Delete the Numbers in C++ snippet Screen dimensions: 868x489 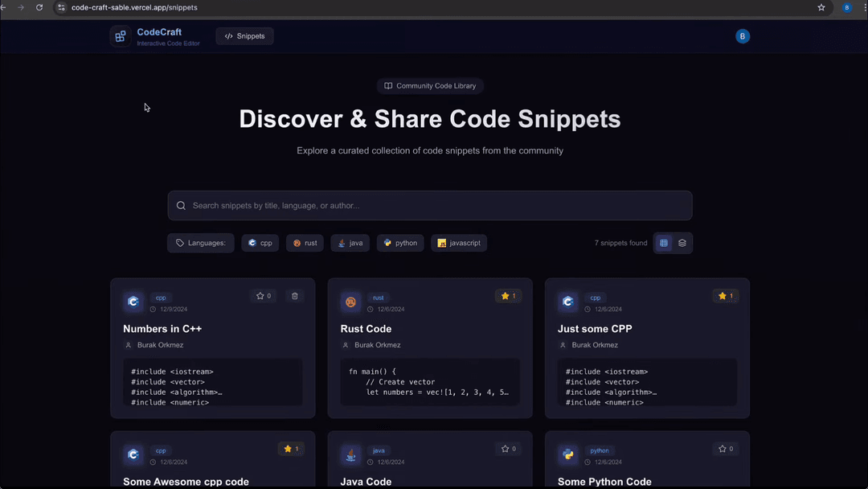coord(295,296)
